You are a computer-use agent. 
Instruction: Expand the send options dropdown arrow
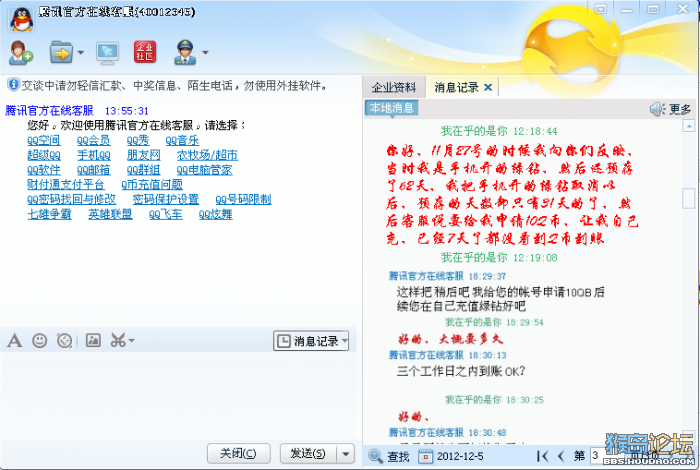pyautogui.click(x=346, y=454)
